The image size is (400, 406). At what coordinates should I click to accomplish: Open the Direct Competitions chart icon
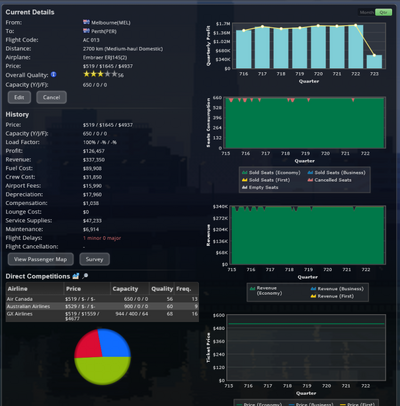76,276
